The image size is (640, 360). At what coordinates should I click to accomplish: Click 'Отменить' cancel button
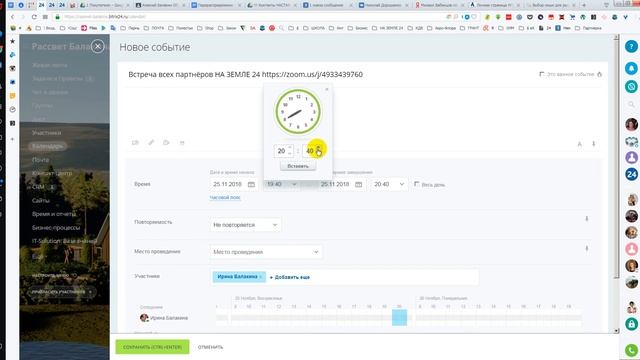210,347
